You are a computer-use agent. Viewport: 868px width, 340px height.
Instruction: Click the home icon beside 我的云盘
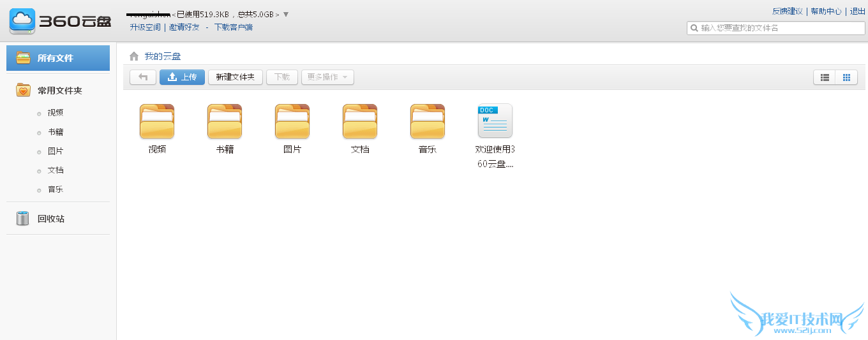pos(134,56)
